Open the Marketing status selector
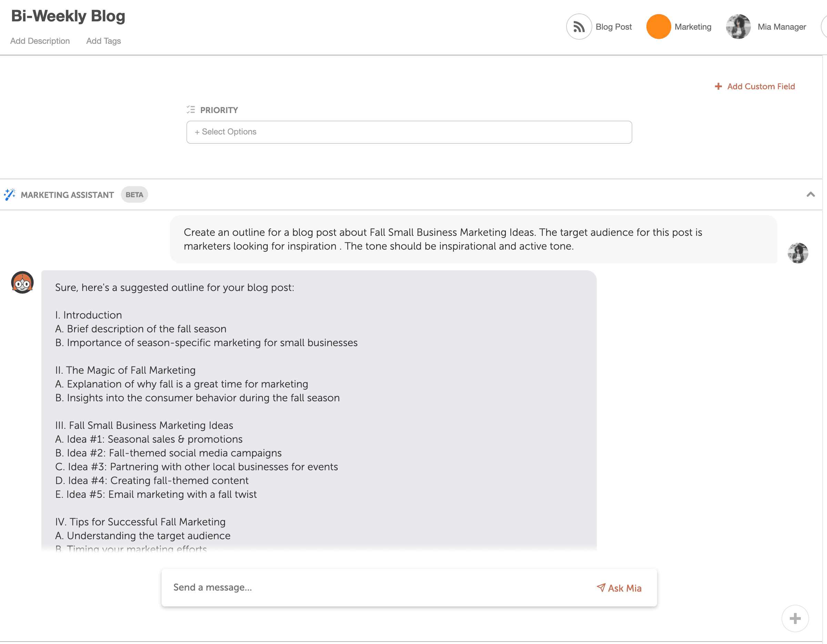The height and width of the screenshot is (644, 827). coord(693,27)
